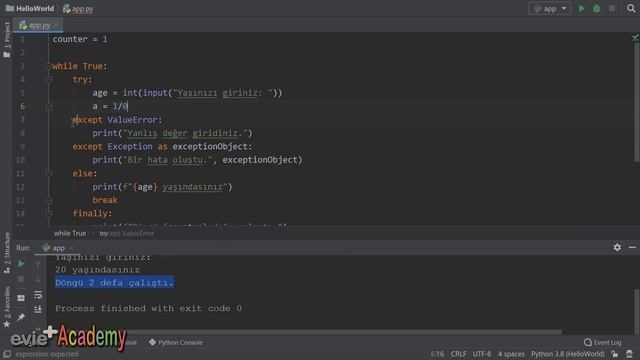The width and height of the screenshot is (640, 360).
Task: Click the up-the-stack-trace arrow in Run panel
Action: pos(38,264)
